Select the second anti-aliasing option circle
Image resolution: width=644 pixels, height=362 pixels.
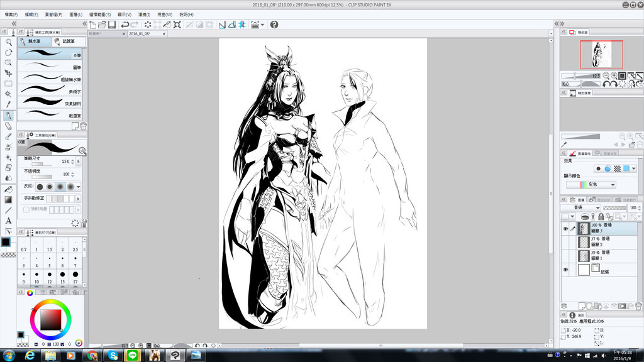pyautogui.click(x=50, y=187)
